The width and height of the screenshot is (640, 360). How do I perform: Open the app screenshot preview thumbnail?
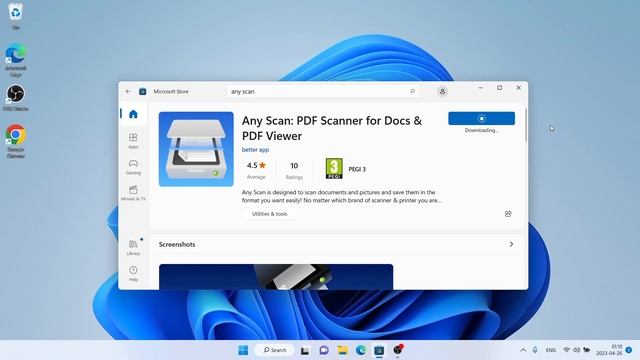pyautogui.click(x=276, y=277)
